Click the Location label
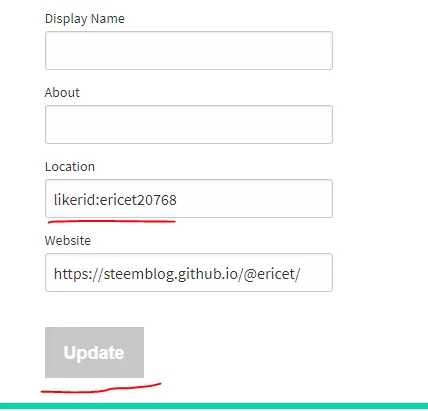 pyautogui.click(x=70, y=166)
